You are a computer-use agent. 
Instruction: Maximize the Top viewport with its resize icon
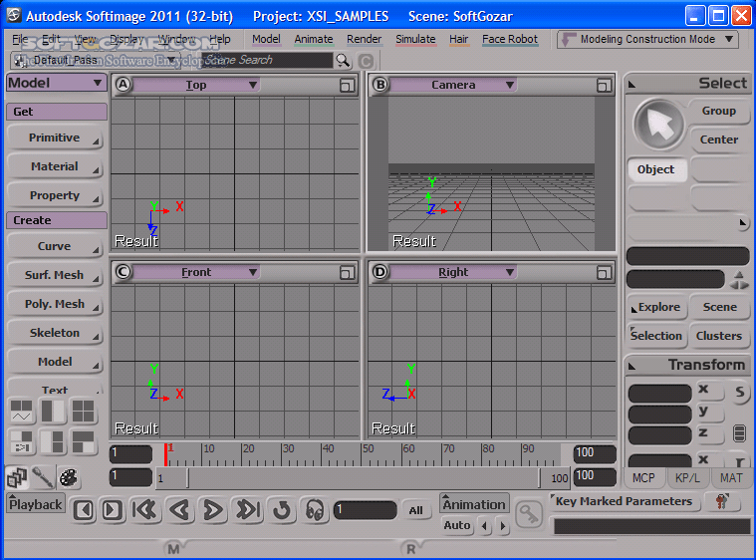point(347,86)
